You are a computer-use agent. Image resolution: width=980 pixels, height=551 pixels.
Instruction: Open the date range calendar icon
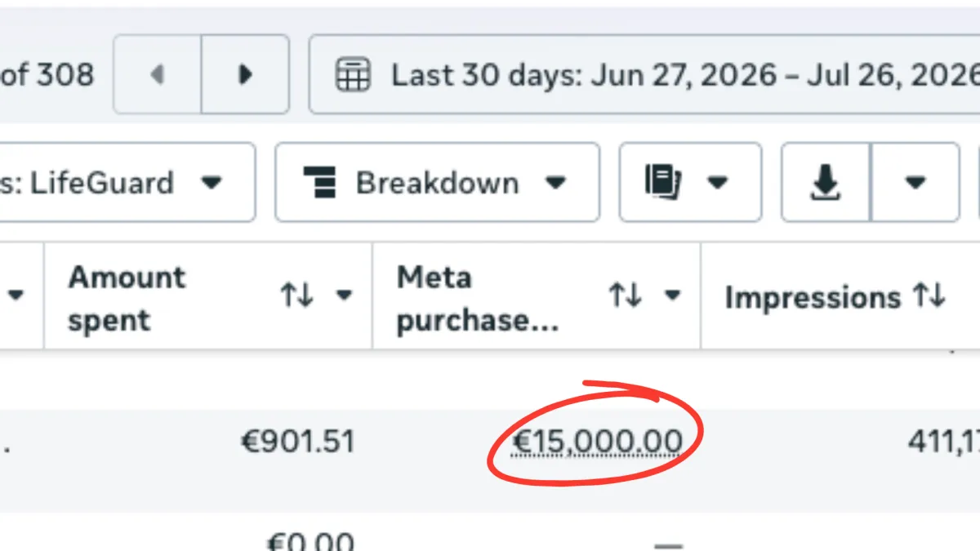pos(354,75)
